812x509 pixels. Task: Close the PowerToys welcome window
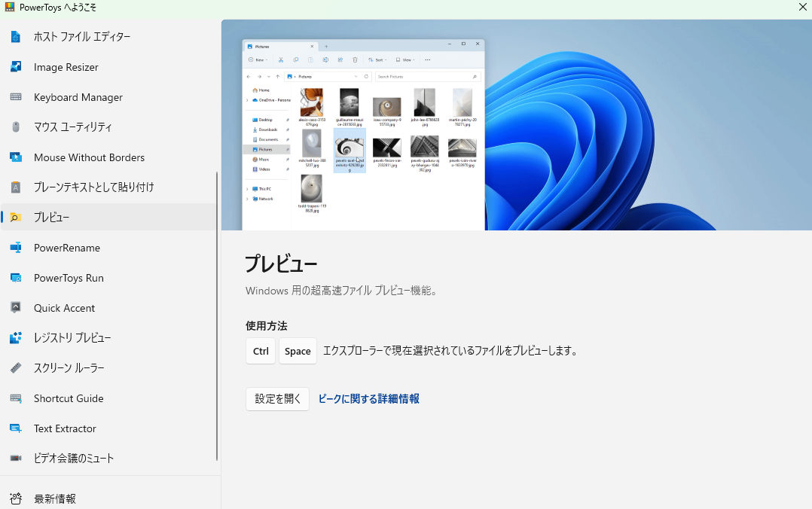pos(803,7)
